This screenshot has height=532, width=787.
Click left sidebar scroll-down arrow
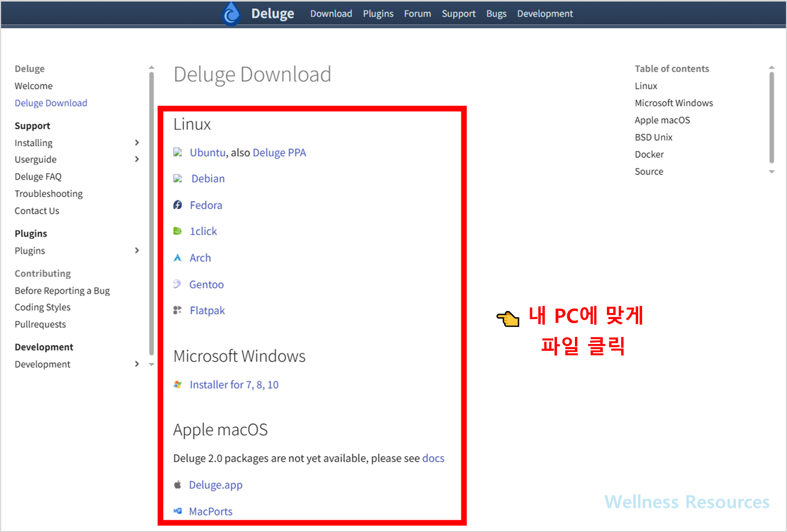151,364
